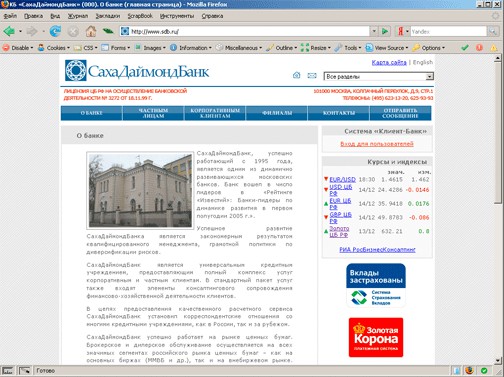
Task: Click the envelope mail icon in header
Action: 312,76
